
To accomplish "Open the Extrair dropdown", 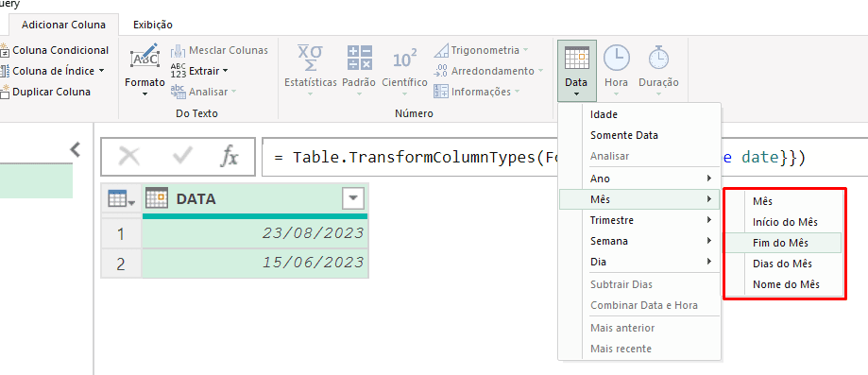I will [x=199, y=71].
